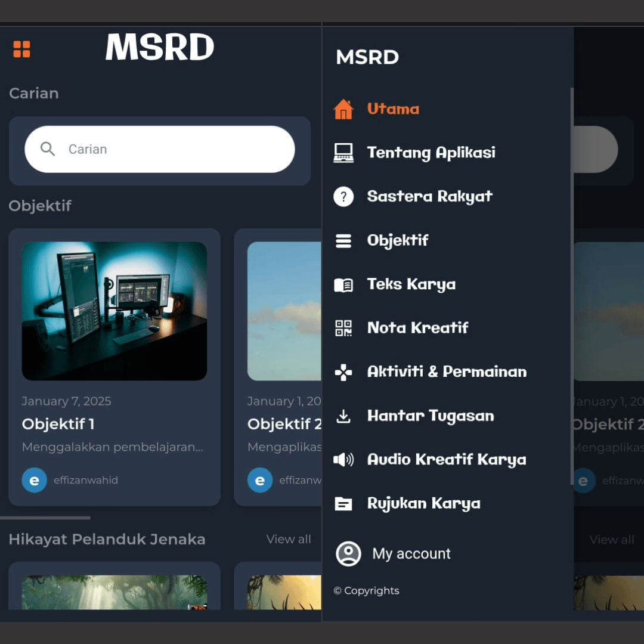The width and height of the screenshot is (644, 644).
Task: Click the Hikayat Pelanduk Jenaka section heading
Action: tap(107, 539)
